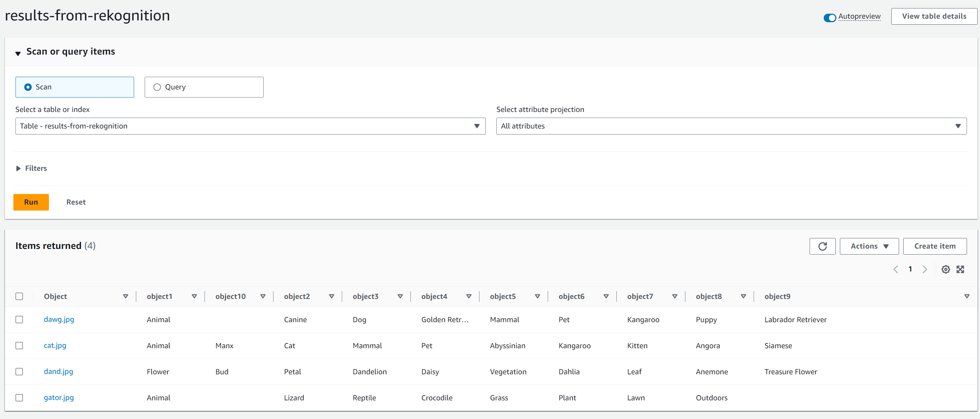The height and width of the screenshot is (419, 980).
Task: Sort by object4 column arrow
Action: tap(469, 296)
